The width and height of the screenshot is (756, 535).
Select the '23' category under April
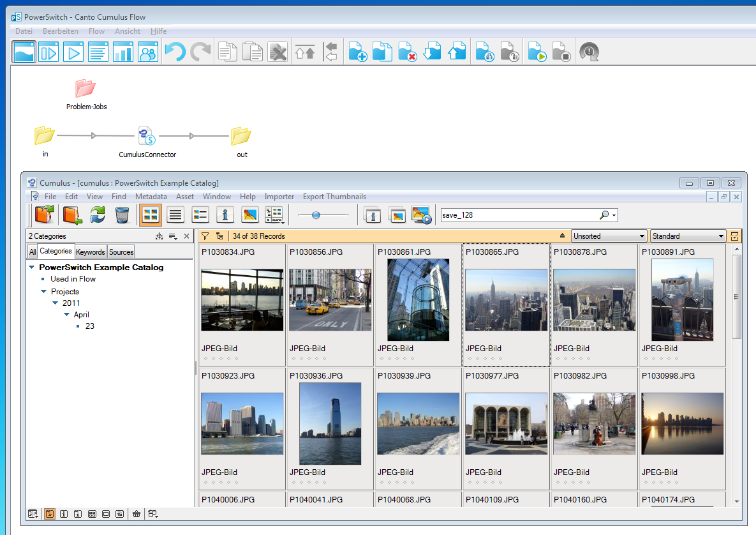point(90,326)
